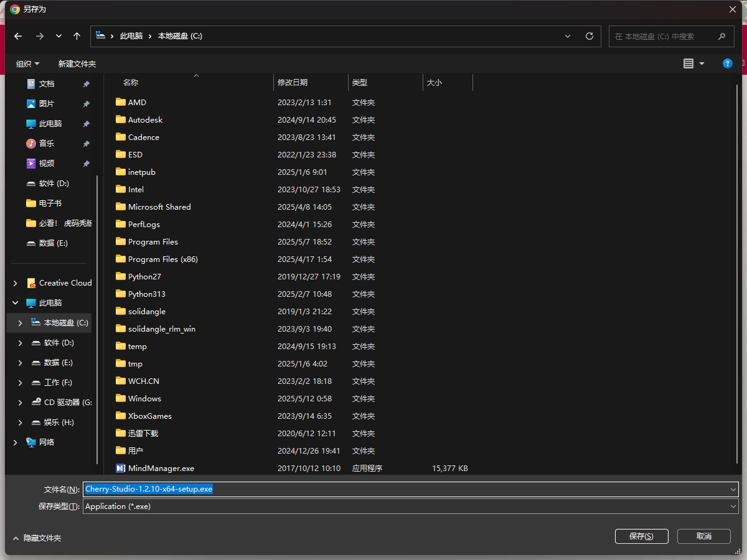Click the magnifier search icon
Image resolution: width=747 pixels, height=560 pixels.
[x=721, y=36]
